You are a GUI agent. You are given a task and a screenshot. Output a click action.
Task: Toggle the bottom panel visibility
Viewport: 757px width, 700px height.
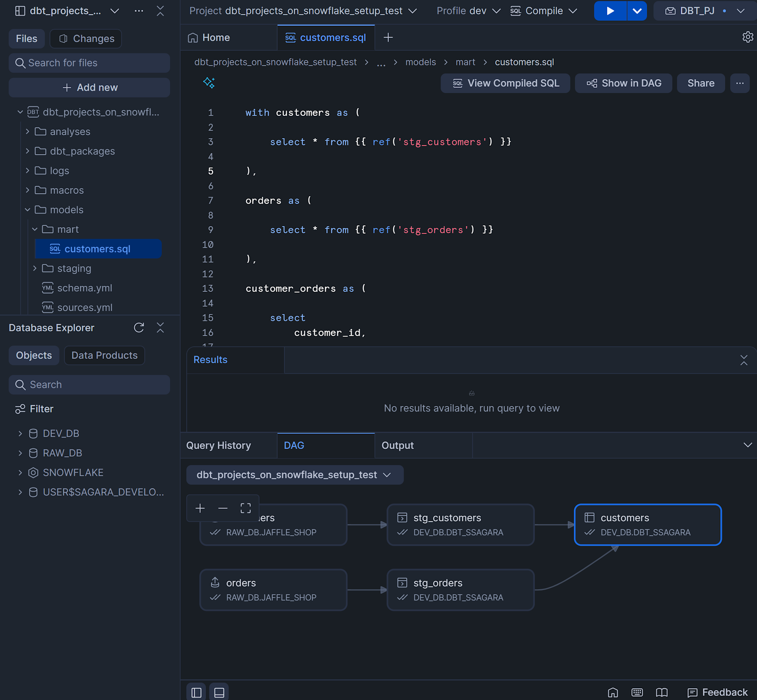[x=219, y=692]
